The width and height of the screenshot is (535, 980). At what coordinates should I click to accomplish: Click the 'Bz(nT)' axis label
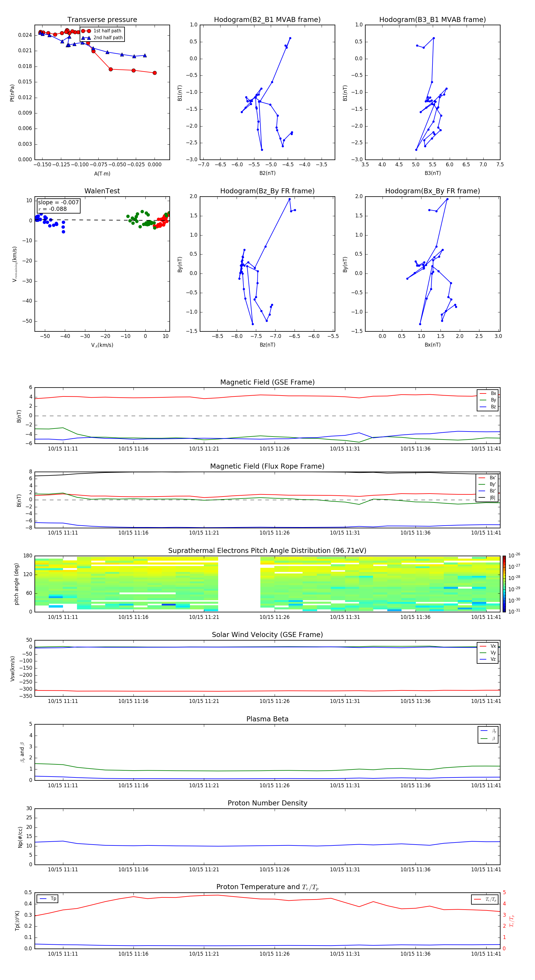point(267,345)
